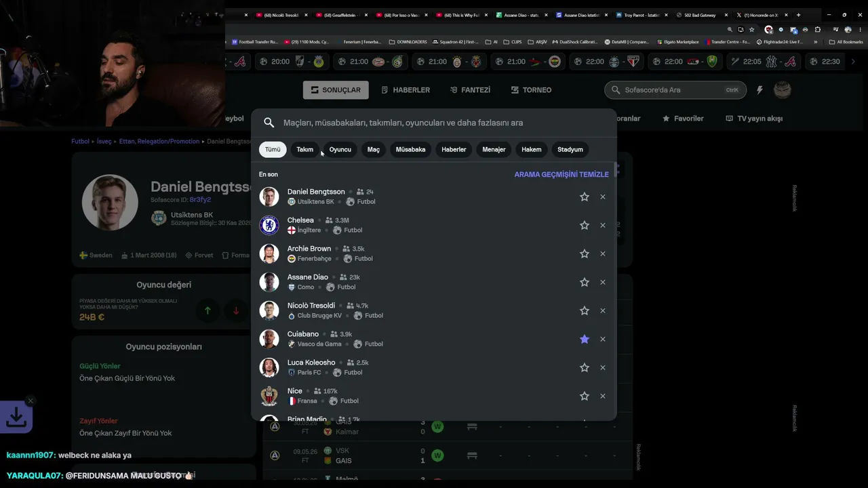Filter search by Stadyum
The width and height of the screenshot is (868, 488).
(x=570, y=149)
